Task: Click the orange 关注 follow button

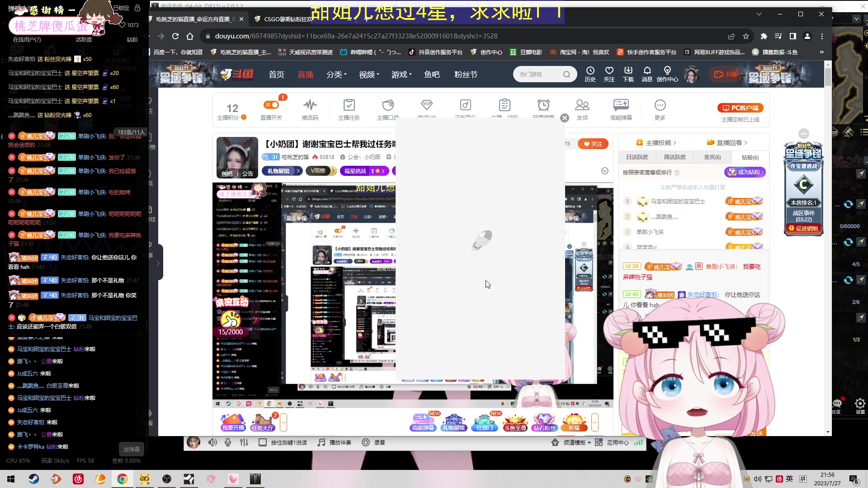Action: tap(593, 144)
